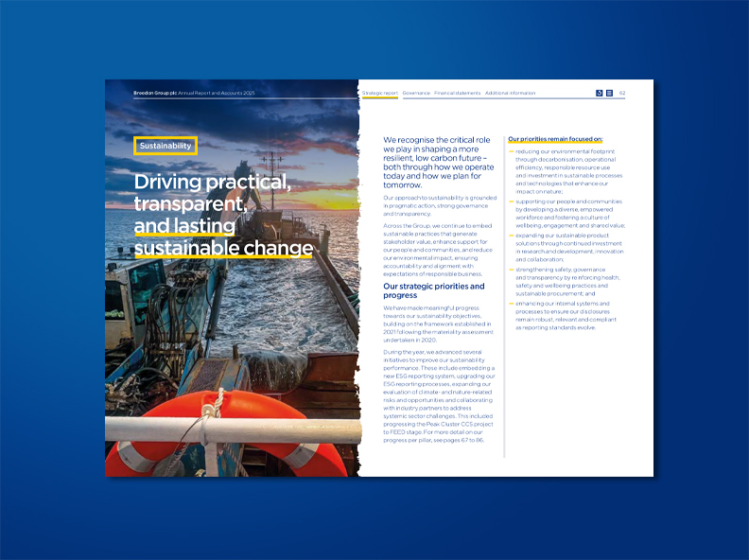This screenshot has width=749, height=560.
Task: Click bullet about strengthening safety, governance
Action: point(567,281)
